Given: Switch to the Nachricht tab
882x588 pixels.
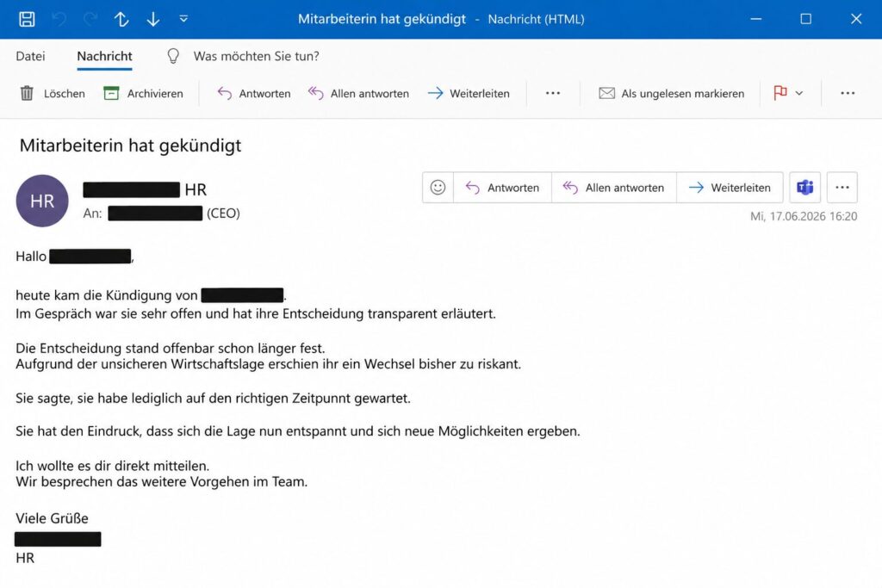Looking at the screenshot, I should point(104,56).
